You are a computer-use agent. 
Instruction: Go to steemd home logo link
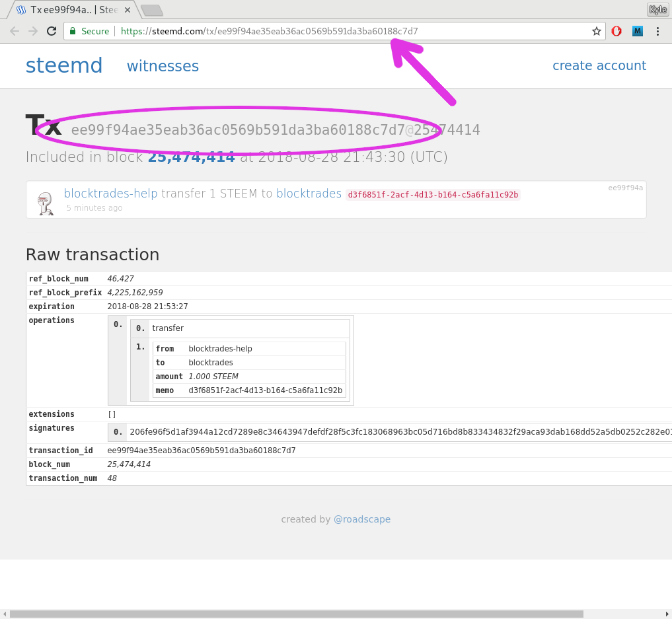click(x=64, y=65)
